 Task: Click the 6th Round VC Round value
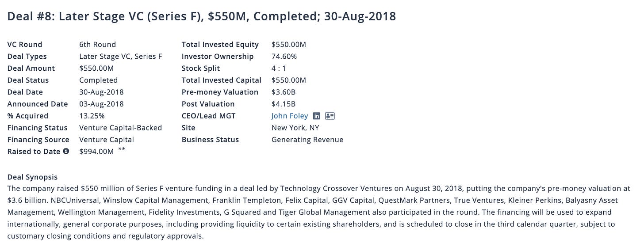97,44
